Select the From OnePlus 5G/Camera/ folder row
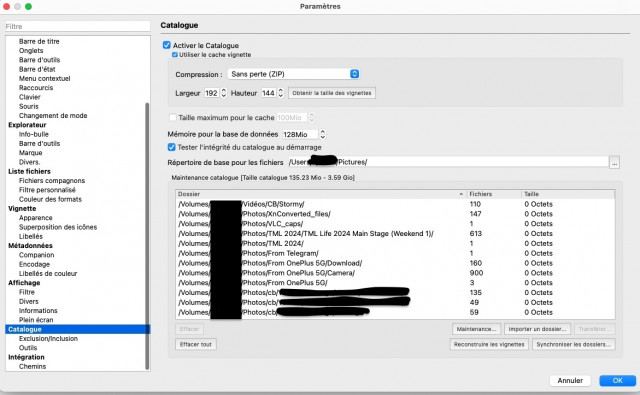Viewport: 640px width, 395px height. tap(395, 273)
